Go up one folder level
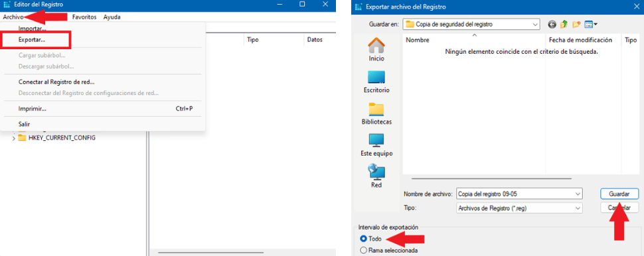The width and height of the screenshot is (644, 256). coord(564,25)
